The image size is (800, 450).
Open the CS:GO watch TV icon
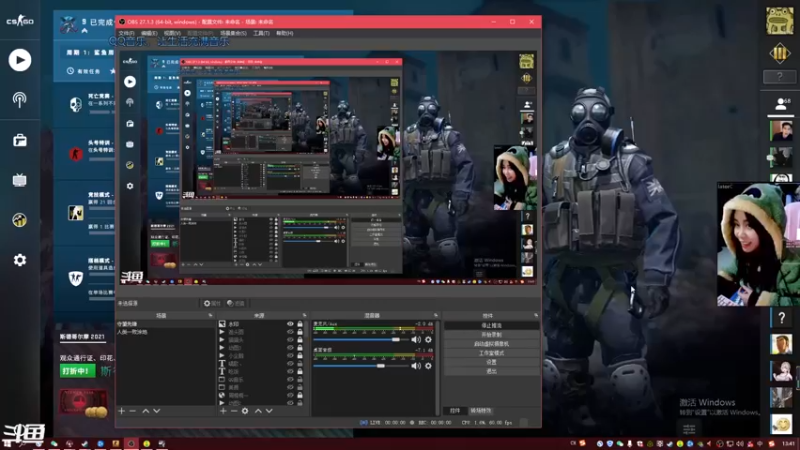coord(19,180)
